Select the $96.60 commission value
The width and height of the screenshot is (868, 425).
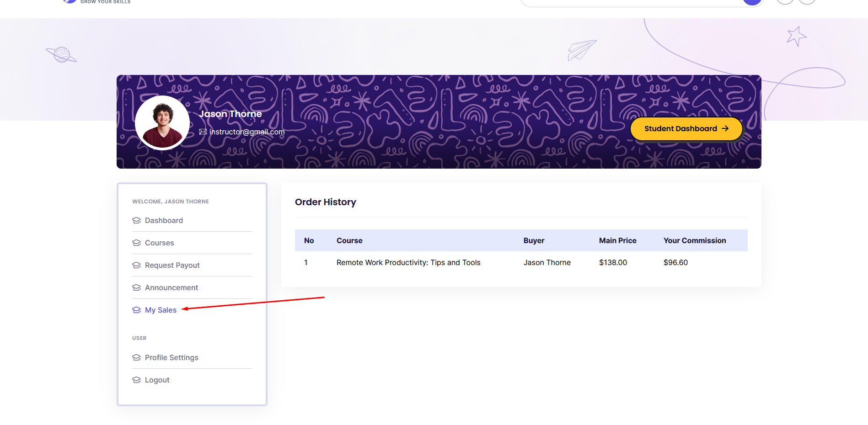(676, 262)
